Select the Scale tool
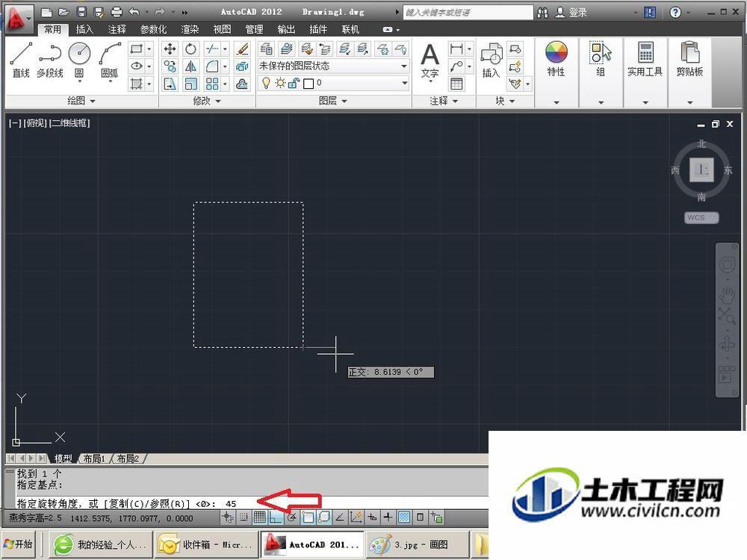 point(190,84)
